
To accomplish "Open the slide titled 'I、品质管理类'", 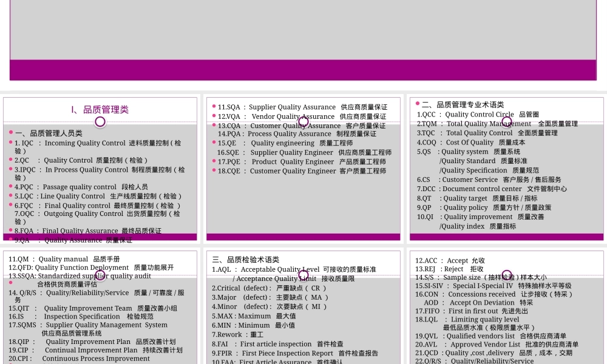I will tap(100, 169).
